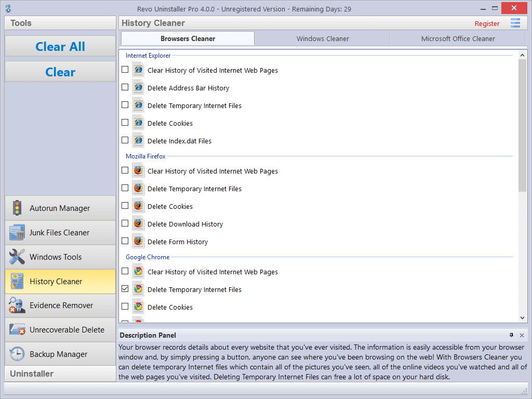Image resolution: width=532 pixels, height=399 pixels.
Task: Click Firefox icon beside Delete Download History
Action: (138, 223)
